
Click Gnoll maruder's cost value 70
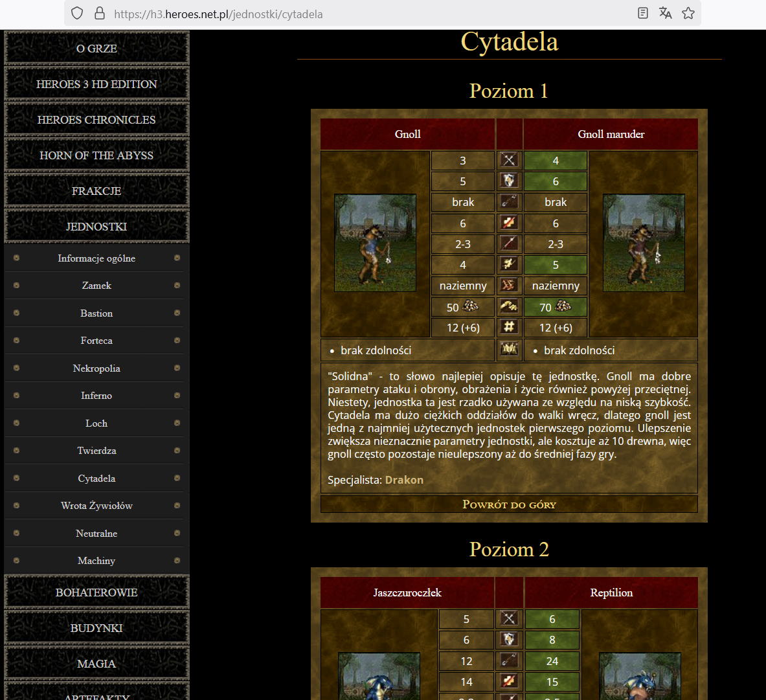(546, 307)
